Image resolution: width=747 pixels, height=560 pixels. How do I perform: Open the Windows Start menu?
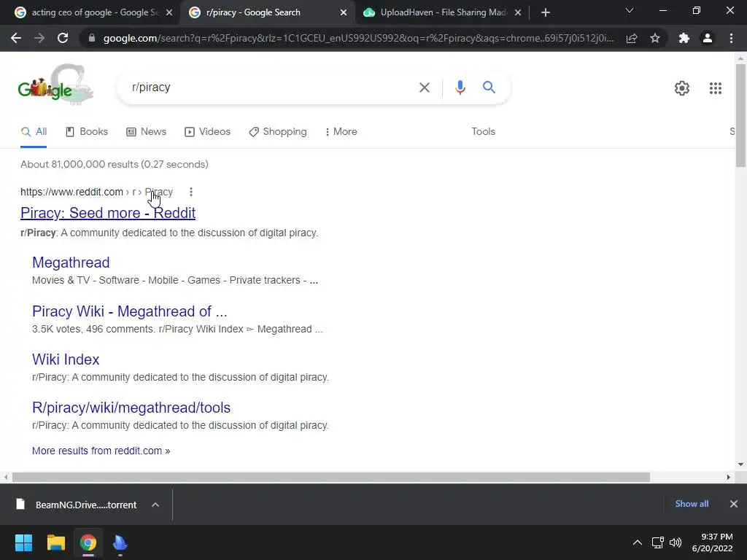click(x=23, y=542)
